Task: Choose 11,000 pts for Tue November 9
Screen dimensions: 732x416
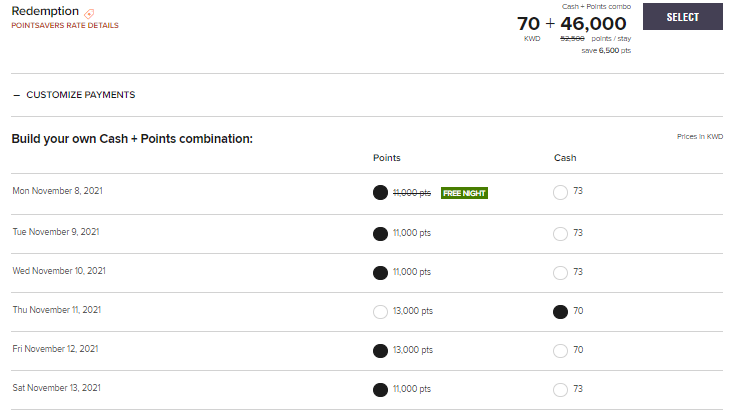Action: click(x=380, y=233)
